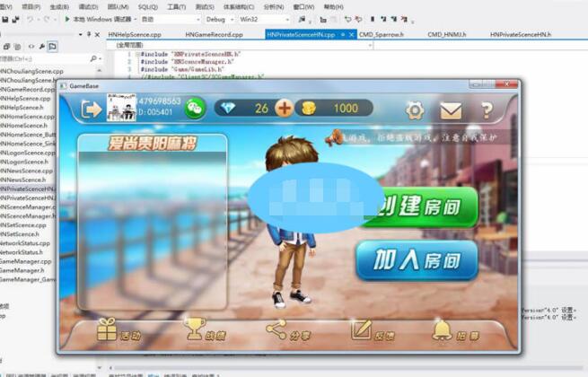Click the show all files icon

click(17, 47)
